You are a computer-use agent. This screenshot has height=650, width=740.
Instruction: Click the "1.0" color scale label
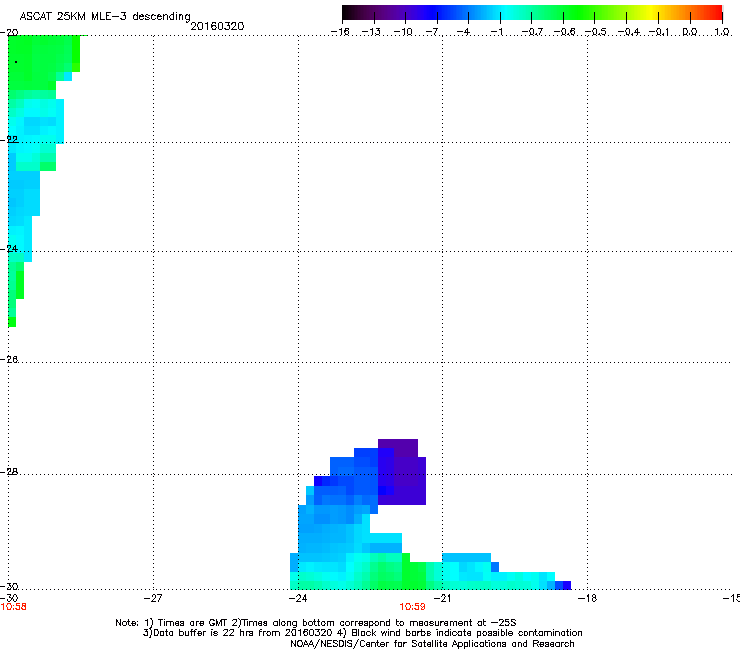(722, 32)
